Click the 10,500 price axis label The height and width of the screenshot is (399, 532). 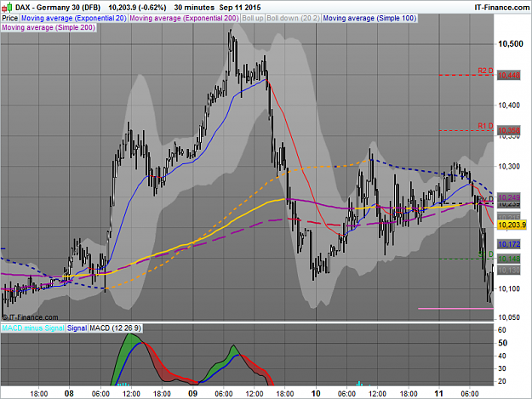tap(510, 43)
